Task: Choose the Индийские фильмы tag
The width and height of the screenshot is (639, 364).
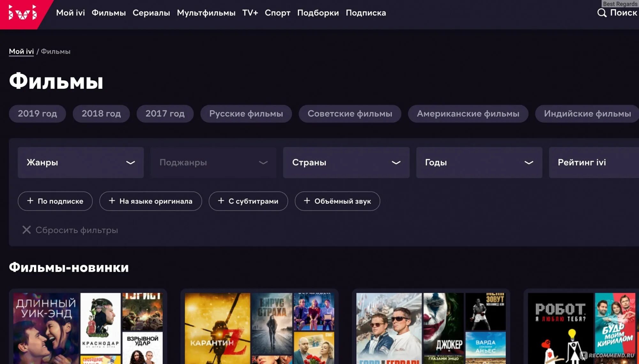Action: tap(587, 114)
